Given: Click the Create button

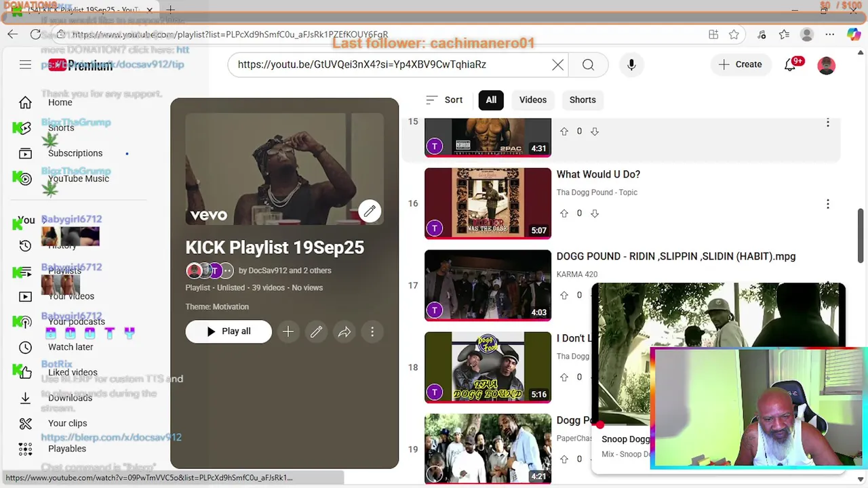Looking at the screenshot, I should coord(740,64).
